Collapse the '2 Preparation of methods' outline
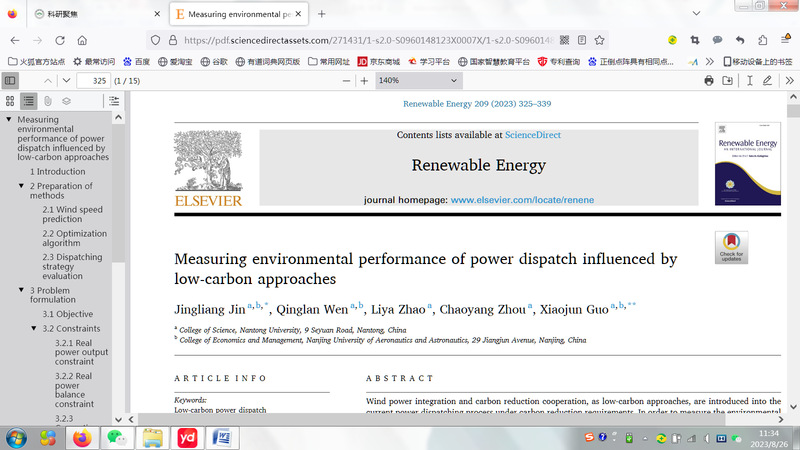The height and width of the screenshot is (450, 800). click(22, 186)
